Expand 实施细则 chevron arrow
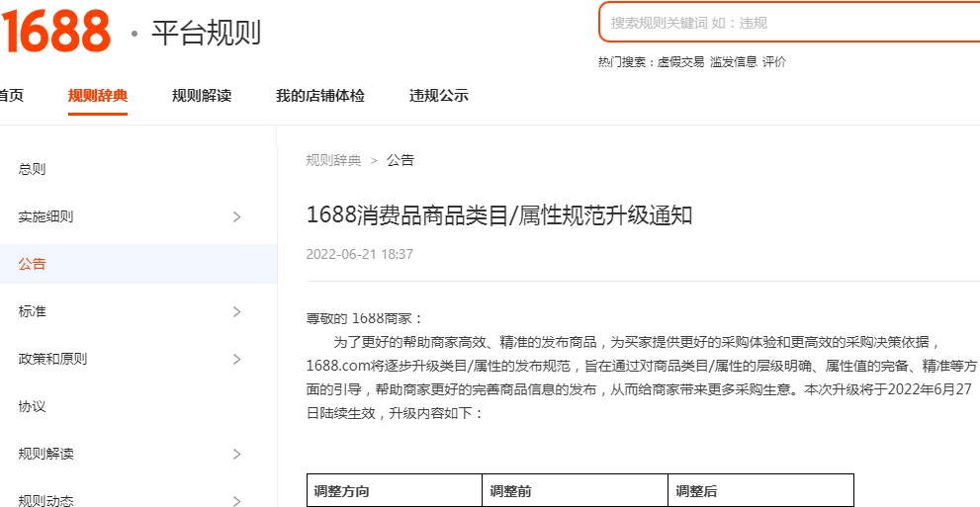980x507 pixels. pos(237,216)
